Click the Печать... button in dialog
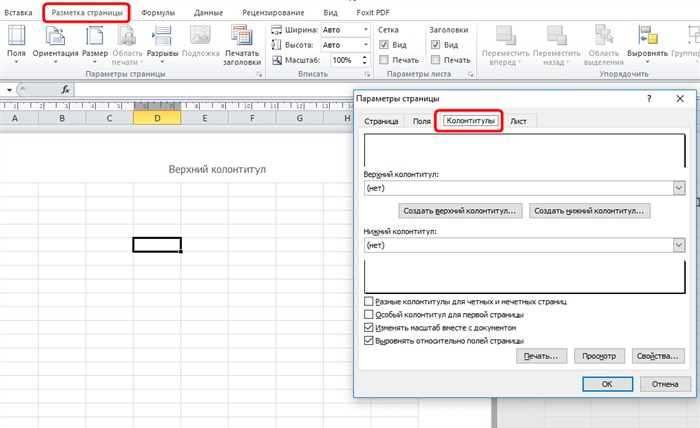The image size is (700, 428). point(542,356)
